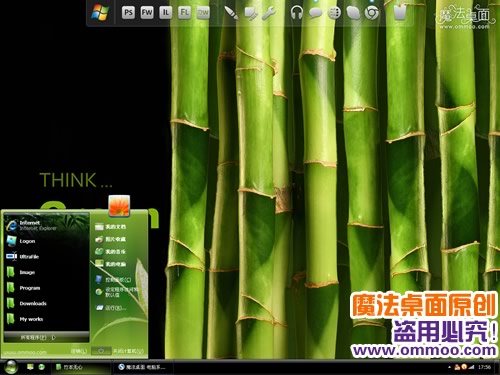This screenshot has height=375, width=500.
Task: Open the headphones music icon in the dock
Action: point(296,13)
